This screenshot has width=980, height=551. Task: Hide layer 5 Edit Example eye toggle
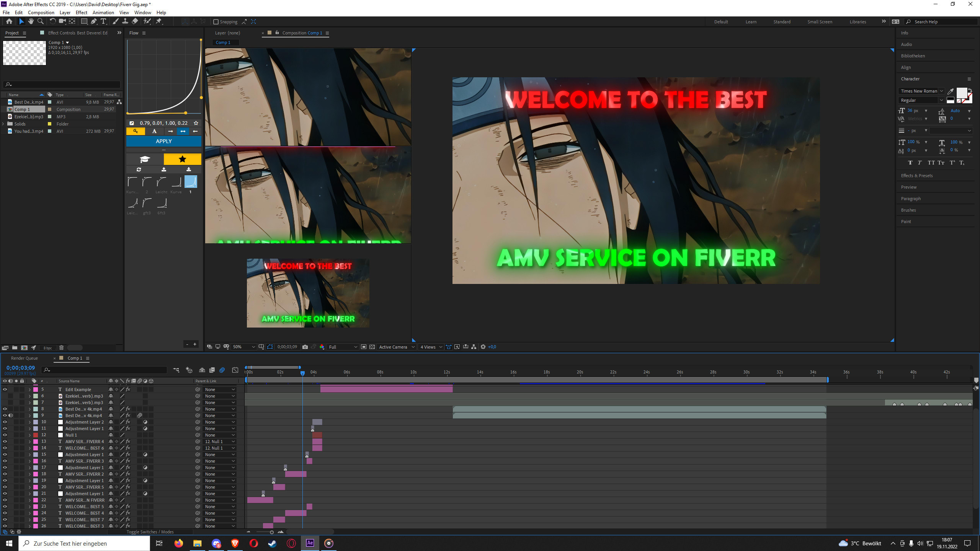tap(5, 390)
